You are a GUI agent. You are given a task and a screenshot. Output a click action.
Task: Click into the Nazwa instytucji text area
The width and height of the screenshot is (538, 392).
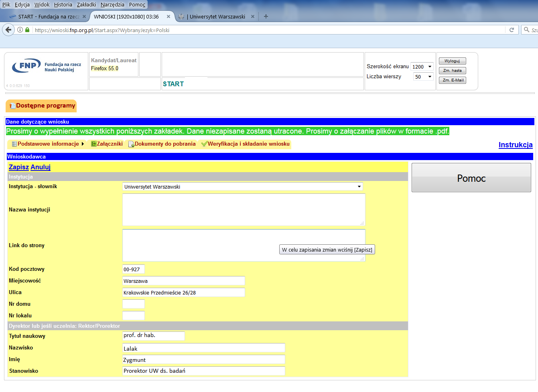pos(244,209)
